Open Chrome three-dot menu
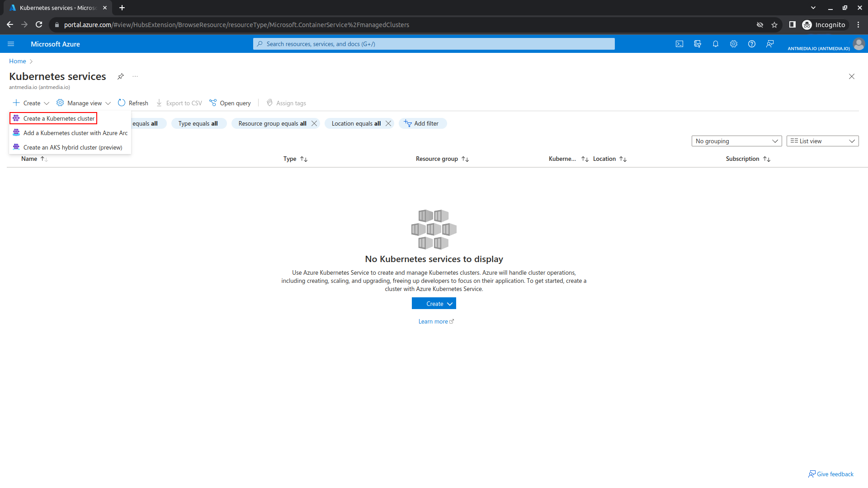This screenshot has width=868, height=488. [859, 25]
